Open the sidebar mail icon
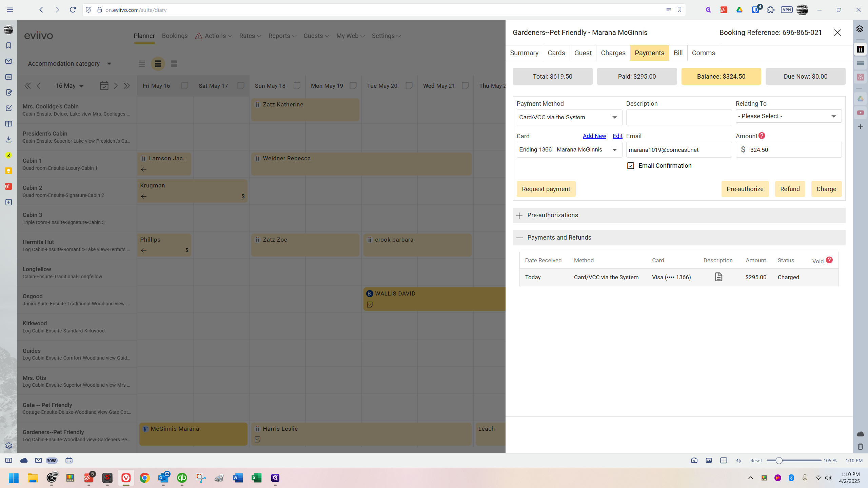The image size is (868, 488). click(x=8, y=61)
